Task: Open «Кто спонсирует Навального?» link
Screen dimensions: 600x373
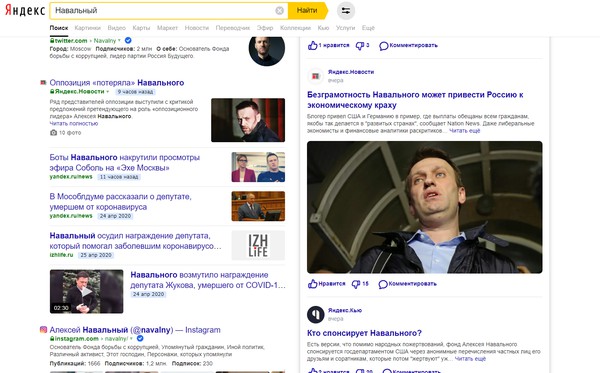Action: (364, 333)
